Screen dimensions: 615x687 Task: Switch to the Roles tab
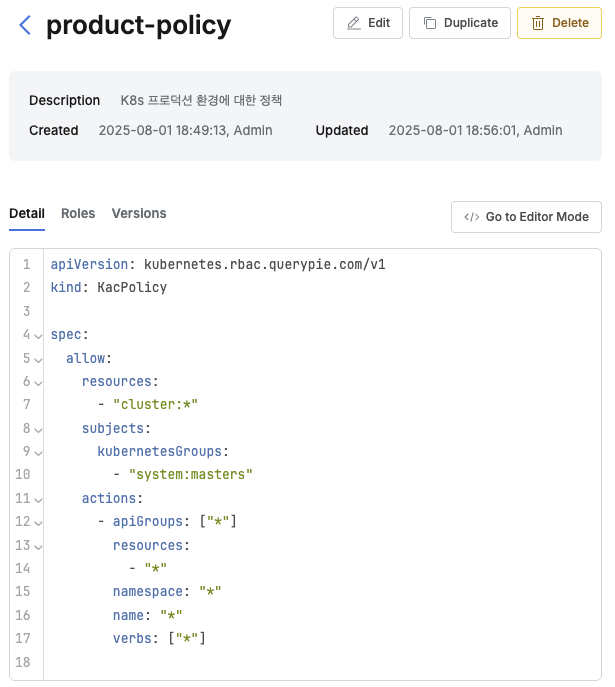78,213
